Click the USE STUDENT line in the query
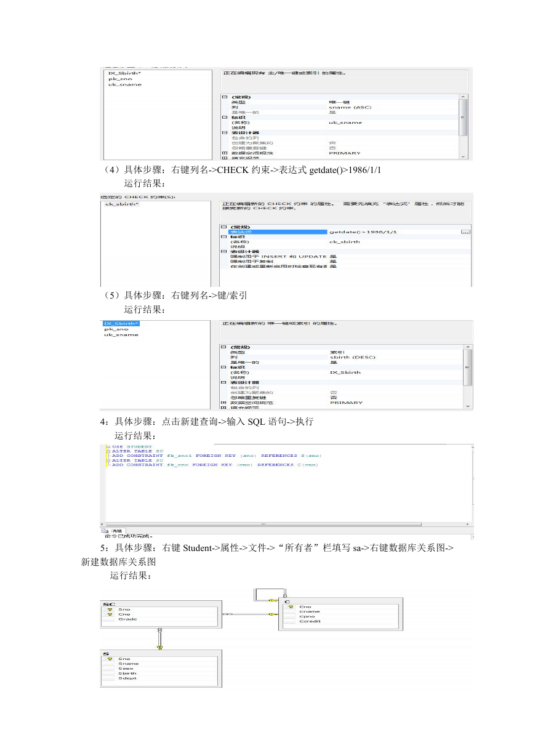The height and width of the screenshot is (756, 535). pos(132,446)
